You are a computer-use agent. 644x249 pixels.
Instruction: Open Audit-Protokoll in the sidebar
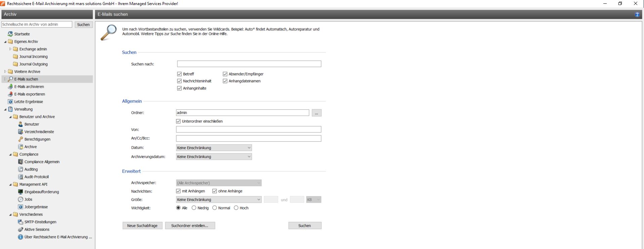tap(36, 177)
